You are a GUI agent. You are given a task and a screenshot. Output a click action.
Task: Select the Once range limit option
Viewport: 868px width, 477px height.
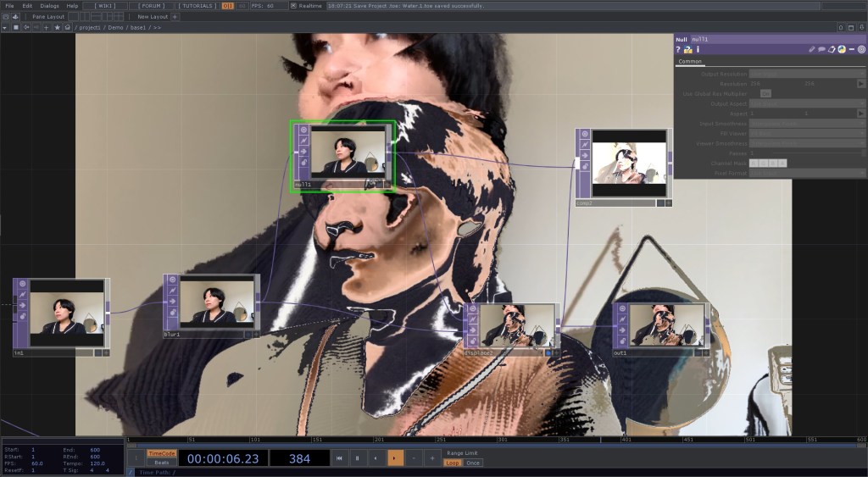point(473,463)
